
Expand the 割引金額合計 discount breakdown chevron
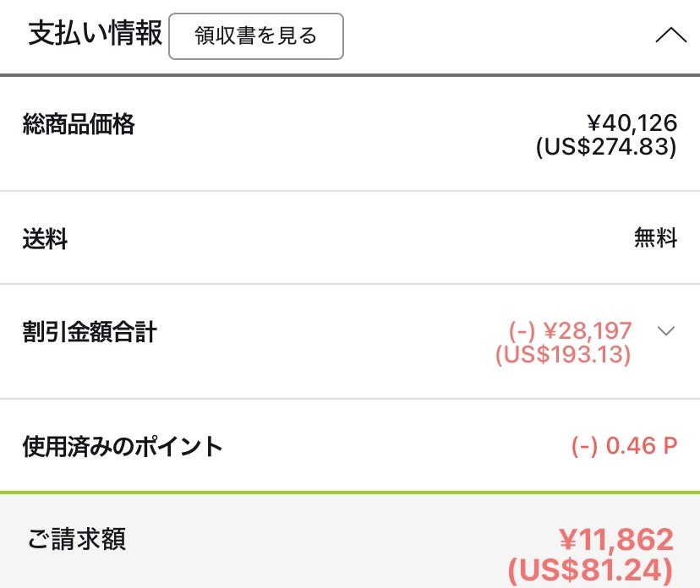pos(666,331)
